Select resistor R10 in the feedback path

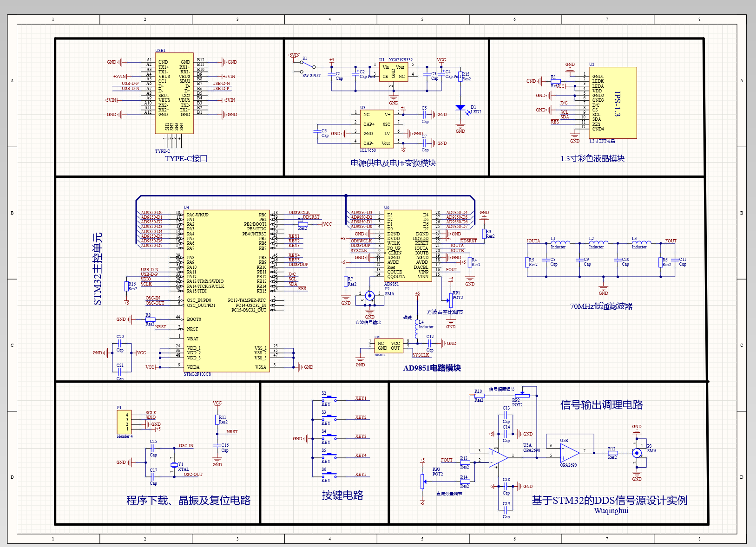(x=479, y=396)
